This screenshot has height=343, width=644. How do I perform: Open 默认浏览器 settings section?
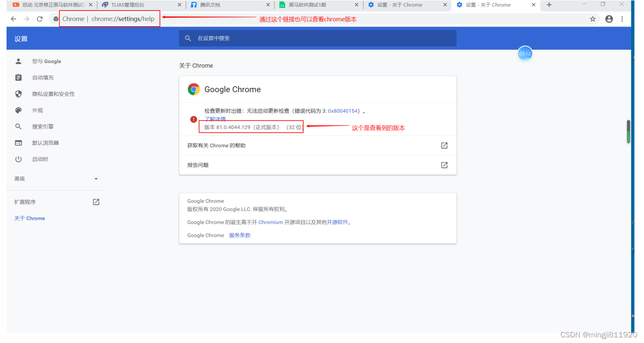[x=45, y=143]
